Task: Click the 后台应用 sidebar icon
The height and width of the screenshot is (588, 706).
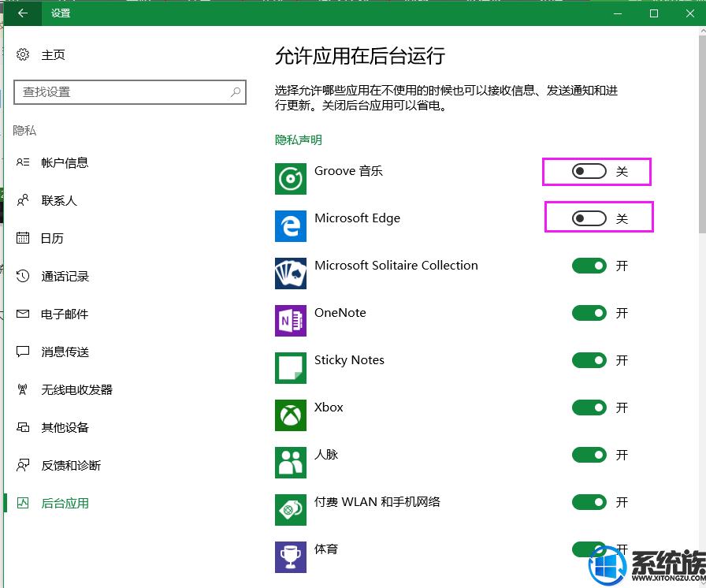Action: click(23, 503)
